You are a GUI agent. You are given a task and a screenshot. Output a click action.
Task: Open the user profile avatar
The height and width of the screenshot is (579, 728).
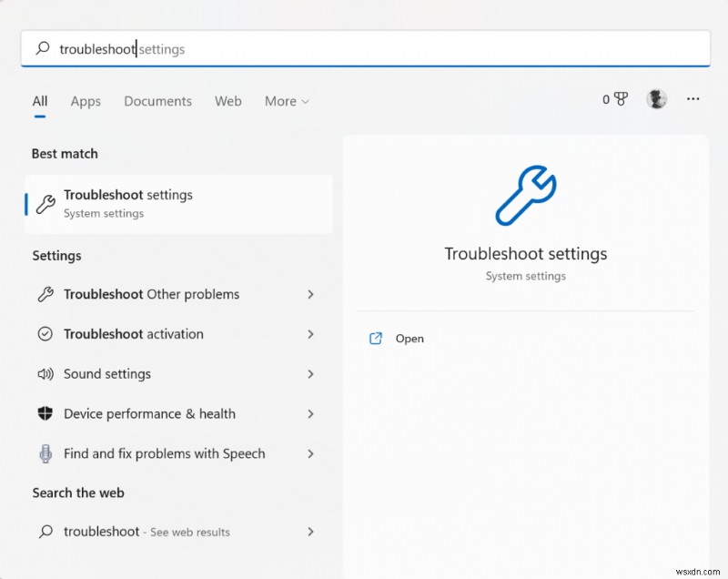pos(656,99)
